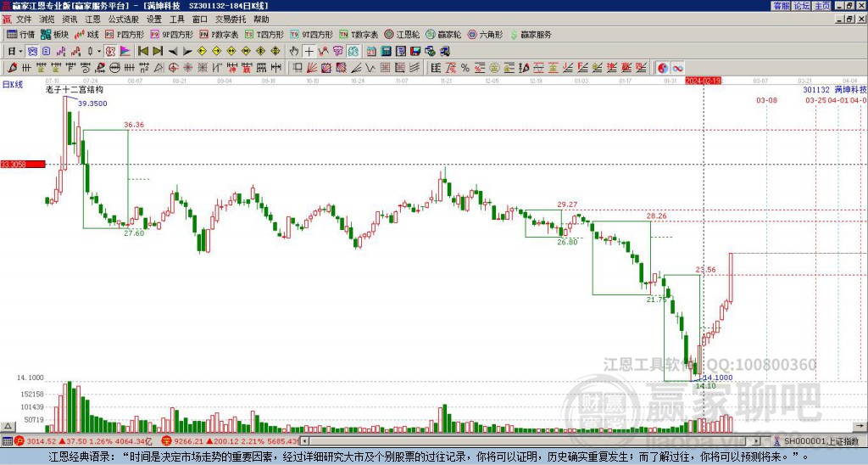Open the 公式选股 menu
This screenshot has width=868, height=465.
point(124,20)
